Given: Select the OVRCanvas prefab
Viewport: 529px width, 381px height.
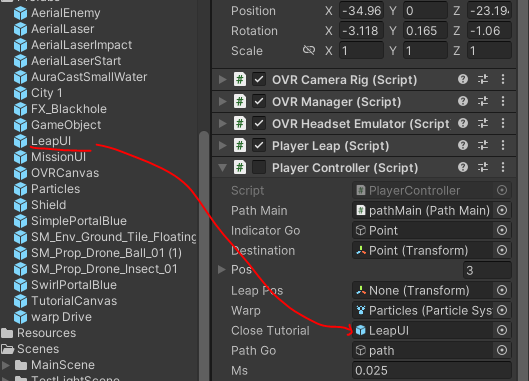Looking at the screenshot, I should tap(65, 173).
